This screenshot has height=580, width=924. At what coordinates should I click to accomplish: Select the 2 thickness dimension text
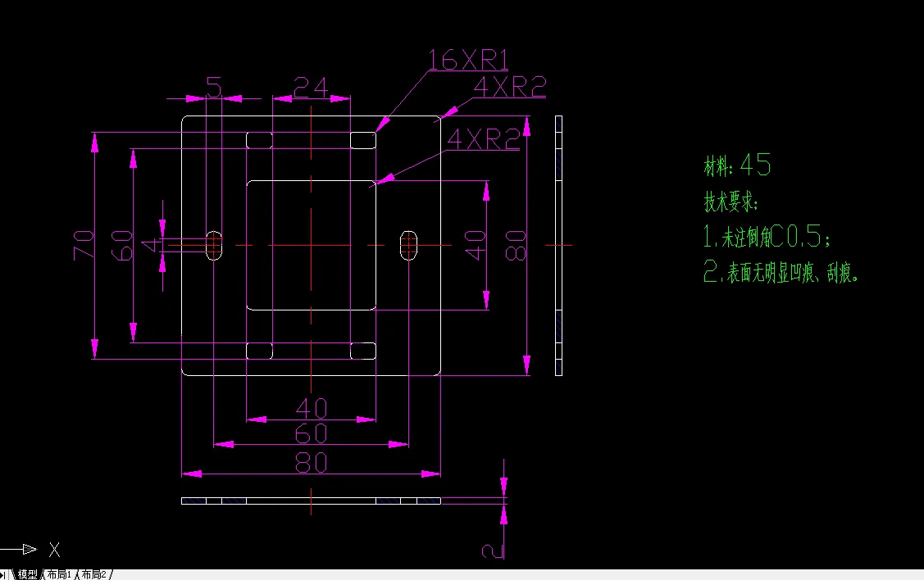coord(493,551)
